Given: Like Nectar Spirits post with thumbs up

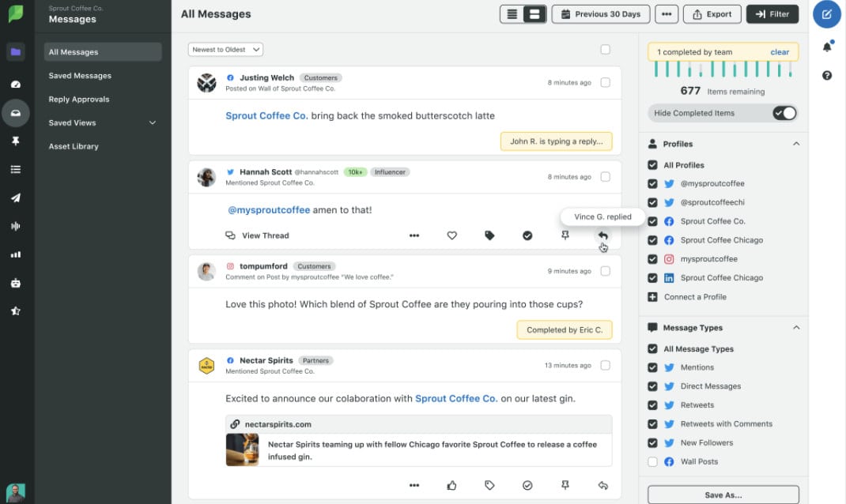Looking at the screenshot, I should (452, 486).
